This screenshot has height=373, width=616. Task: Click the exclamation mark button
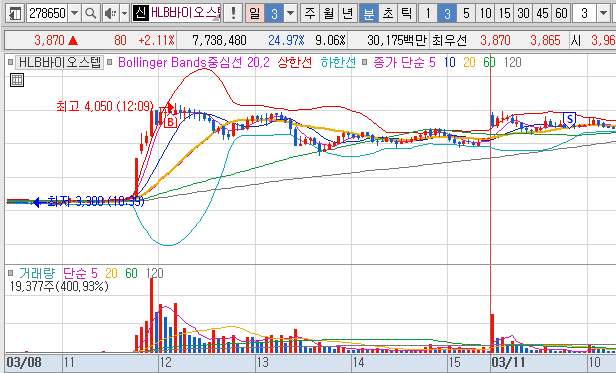click(x=233, y=13)
